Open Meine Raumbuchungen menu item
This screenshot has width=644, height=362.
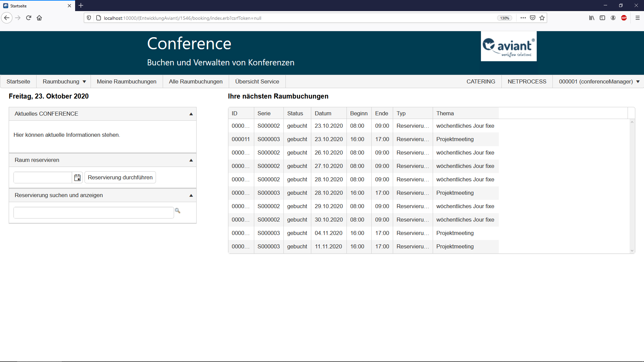click(x=126, y=81)
